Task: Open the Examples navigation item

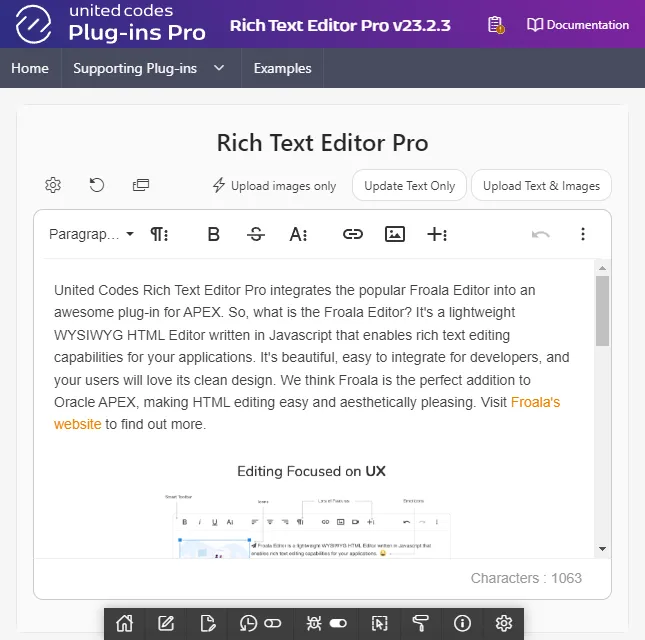Action: point(282,69)
